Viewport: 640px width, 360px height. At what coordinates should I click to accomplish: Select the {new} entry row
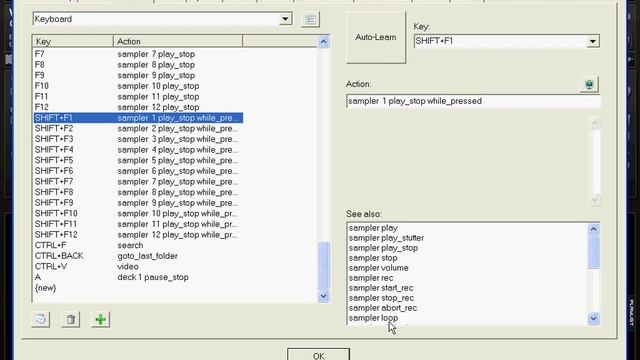(x=138, y=288)
